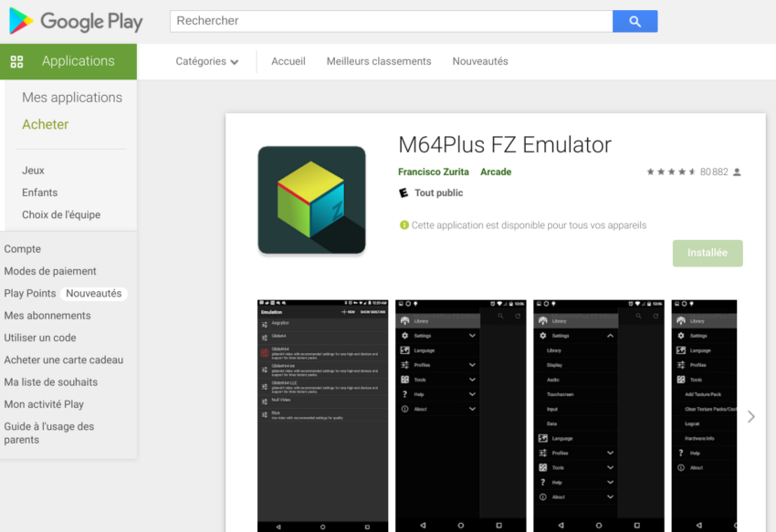Image resolution: width=776 pixels, height=532 pixels.
Task: Click the M64Plus FZ Emulator title
Action: 505,145
